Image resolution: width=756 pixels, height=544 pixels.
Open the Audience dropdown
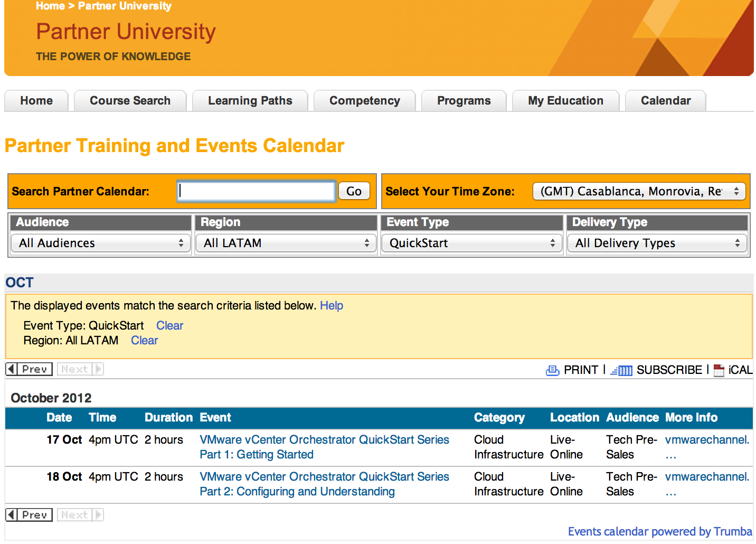click(101, 243)
